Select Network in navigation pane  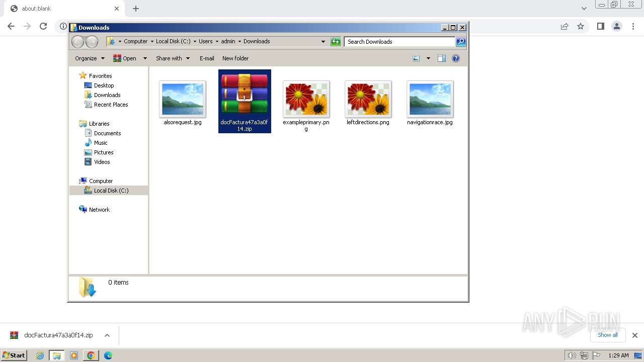click(x=99, y=210)
